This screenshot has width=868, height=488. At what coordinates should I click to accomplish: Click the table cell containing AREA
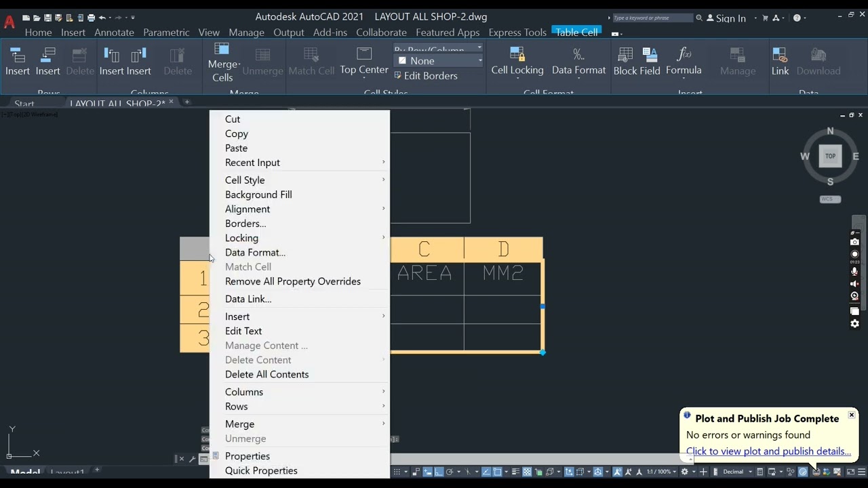click(x=425, y=278)
